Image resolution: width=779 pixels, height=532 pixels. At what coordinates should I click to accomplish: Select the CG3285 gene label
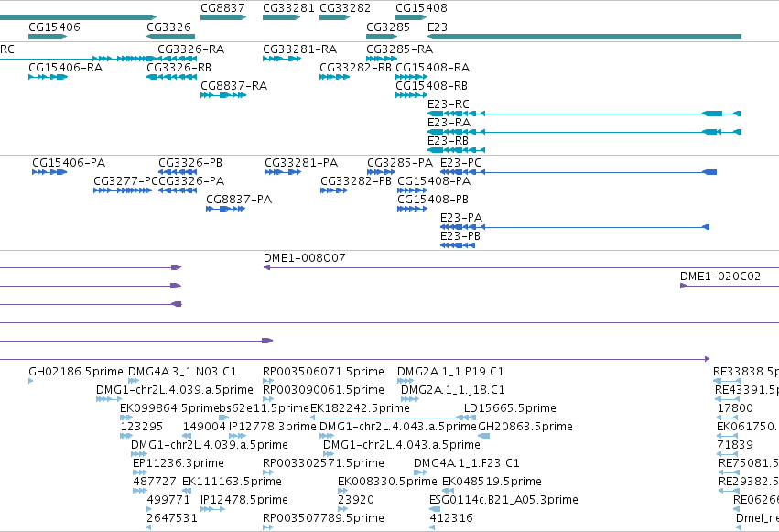click(x=388, y=27)
